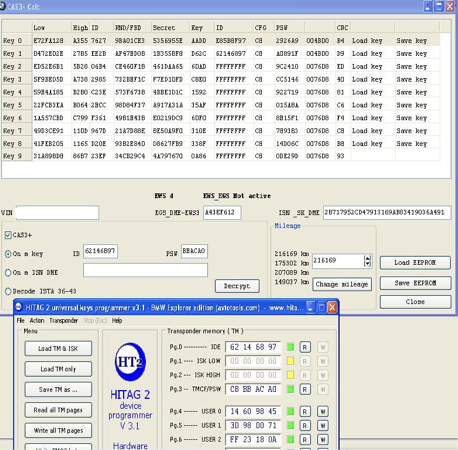Click the EGS_DME-EWS3 field
458x450 pixels.
(222, 213)
